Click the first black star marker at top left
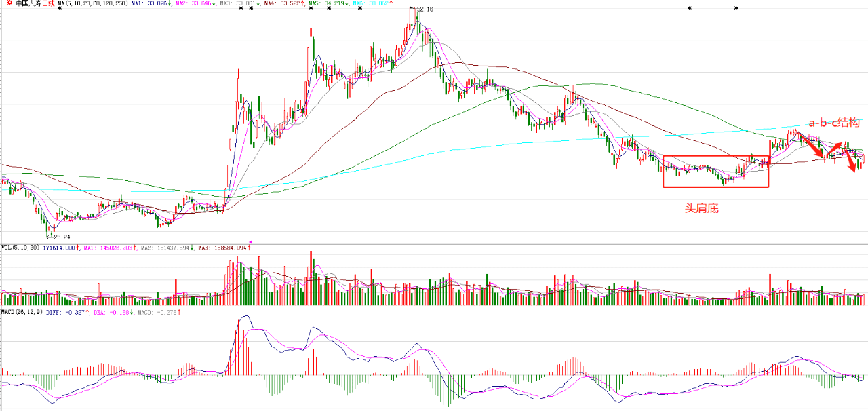Image resolution: width=868 pixels, height=411 pixels. 59,9
